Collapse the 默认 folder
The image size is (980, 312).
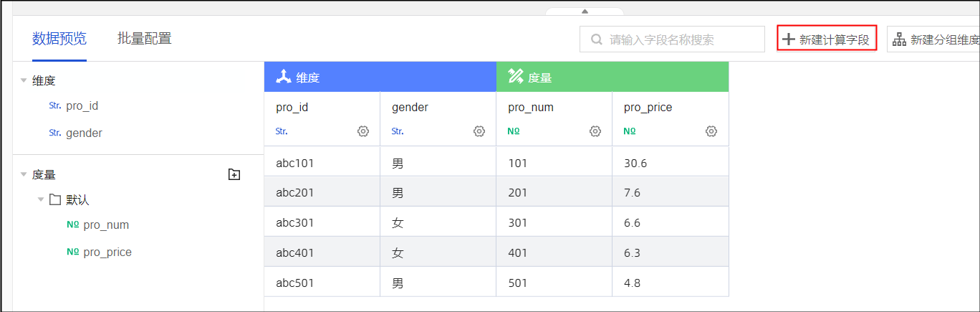pos(41,200)
